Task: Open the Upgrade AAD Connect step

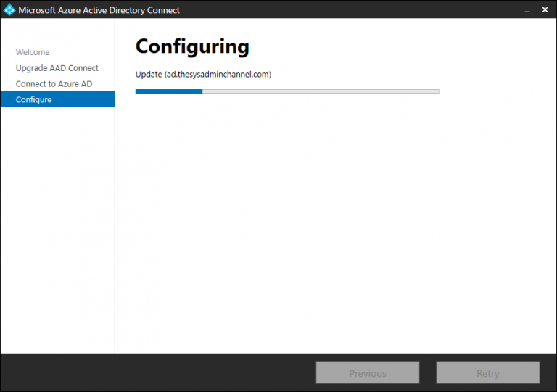Action: click(57, 68)
